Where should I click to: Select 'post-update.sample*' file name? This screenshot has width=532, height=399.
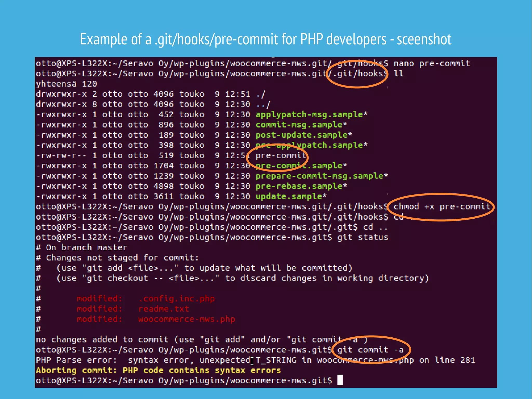point(304,135)
